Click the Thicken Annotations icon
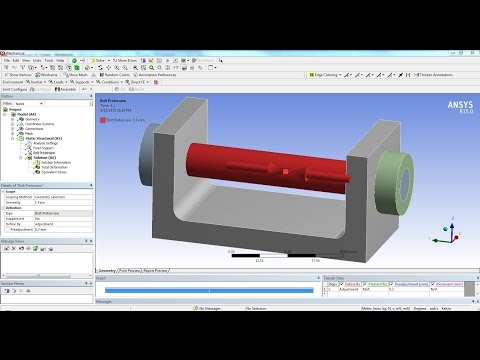The height and width of the screenshot is (360, 480). click(416, 75)
